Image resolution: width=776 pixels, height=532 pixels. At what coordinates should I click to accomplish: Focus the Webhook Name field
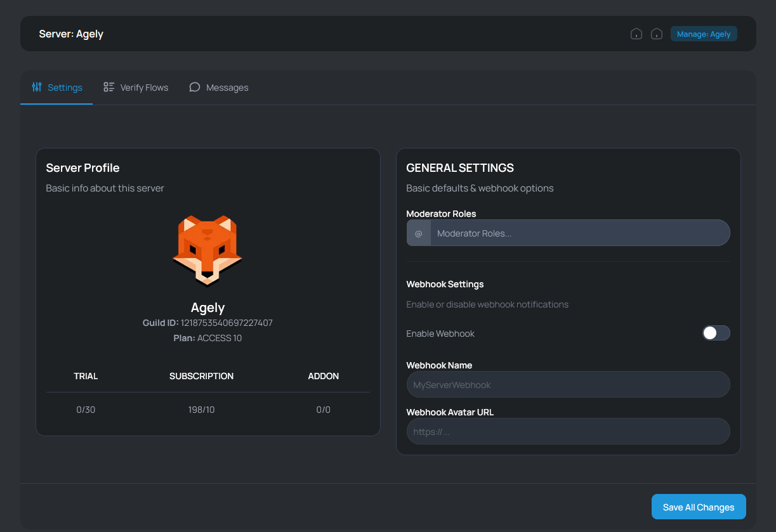coord(568,384)
